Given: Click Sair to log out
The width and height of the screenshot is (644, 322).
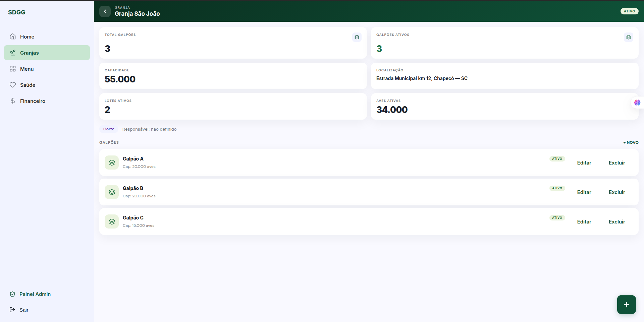Looking at the screenshot, I should coord(47,310).
